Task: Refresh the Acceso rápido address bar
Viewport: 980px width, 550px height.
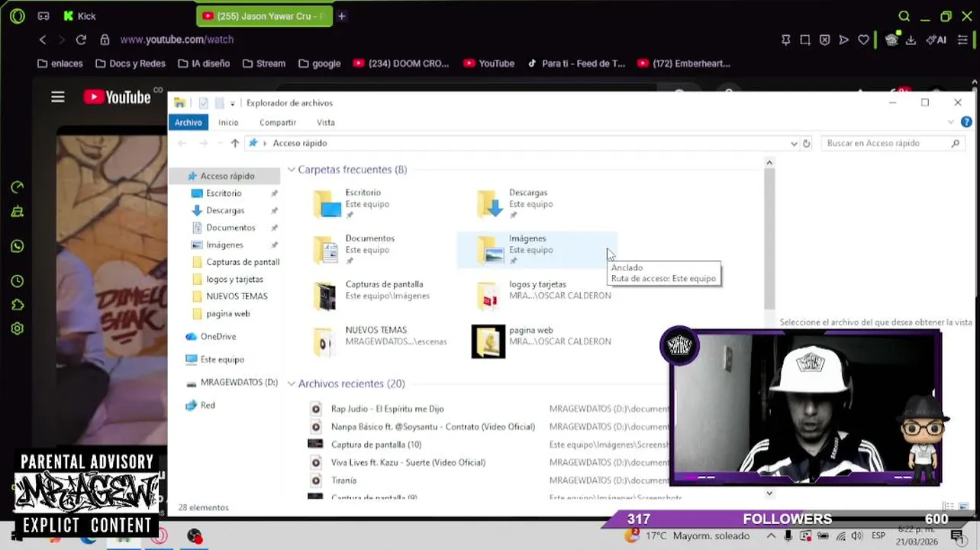Action: pyautogui.click(x=806, y=143)
